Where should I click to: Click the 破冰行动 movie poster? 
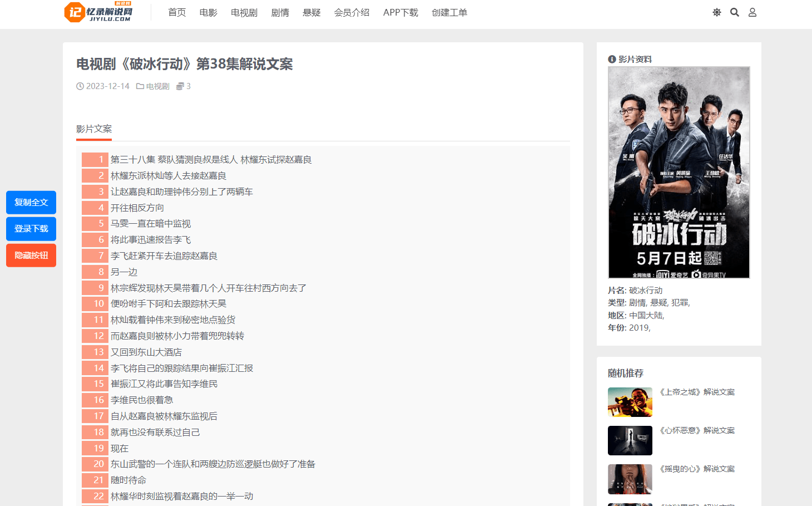[x=679, y=173]
